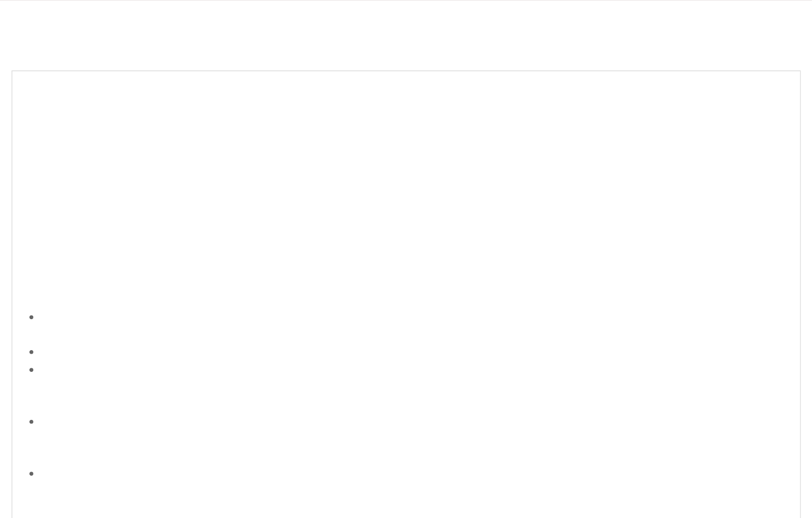Click the top border of the content panel
Screen dimensions: 812x518
coord(406,71)
